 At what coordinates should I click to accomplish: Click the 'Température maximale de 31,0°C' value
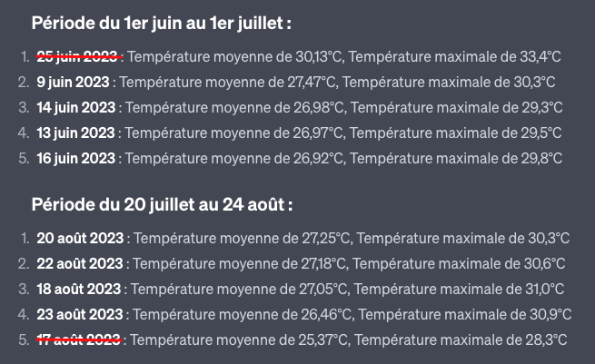pos(459,290)
